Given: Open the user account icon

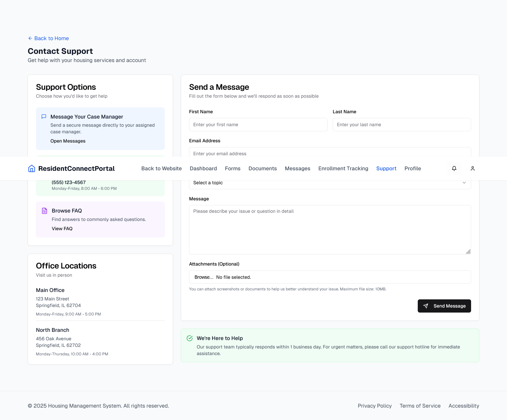Looking at the screenshot, I should (473, 168).
